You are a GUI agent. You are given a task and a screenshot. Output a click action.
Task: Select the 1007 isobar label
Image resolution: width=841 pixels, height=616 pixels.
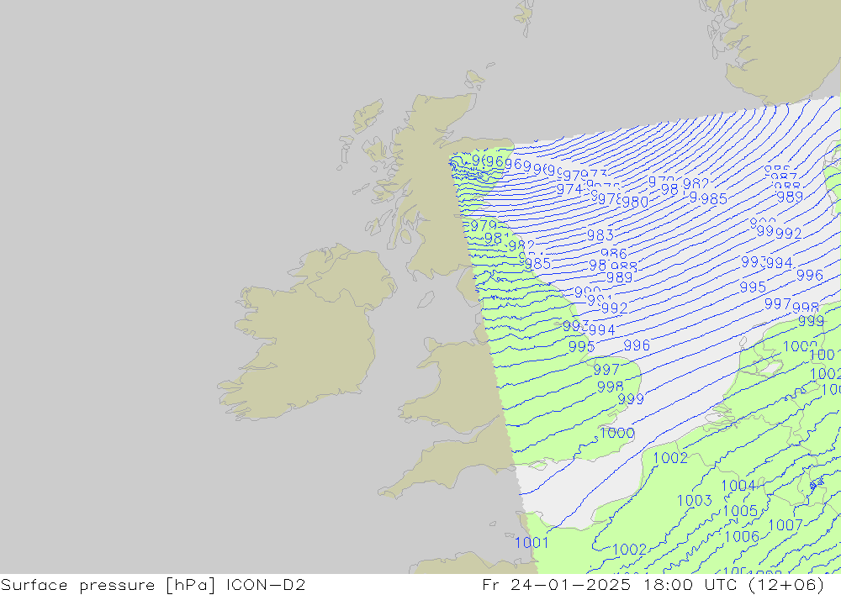tap(785, 525)
